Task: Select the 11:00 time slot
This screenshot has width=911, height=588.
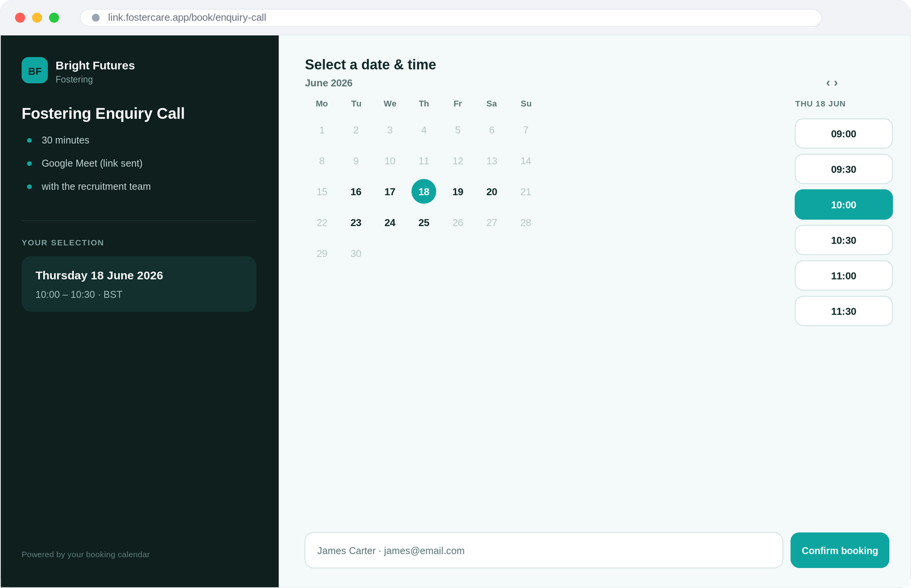Action: coord(843,276)
